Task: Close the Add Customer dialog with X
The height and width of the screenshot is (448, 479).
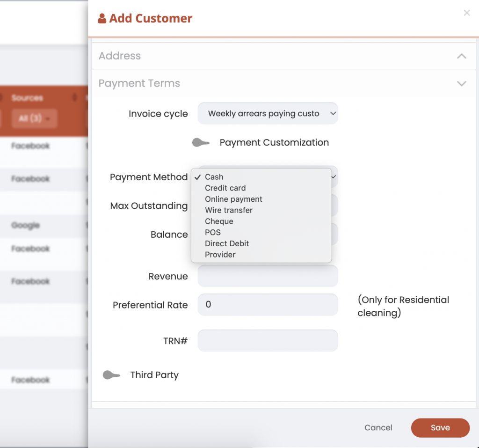Action: 466,13
